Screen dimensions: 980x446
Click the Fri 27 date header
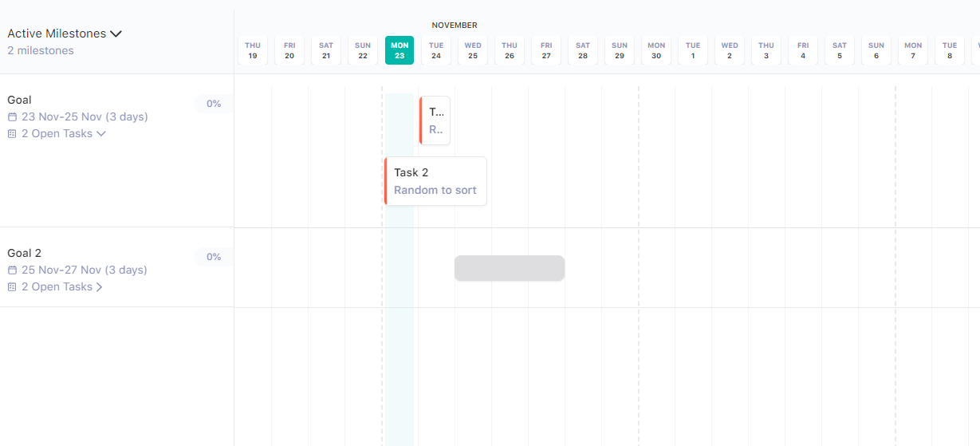coord(546,50)
